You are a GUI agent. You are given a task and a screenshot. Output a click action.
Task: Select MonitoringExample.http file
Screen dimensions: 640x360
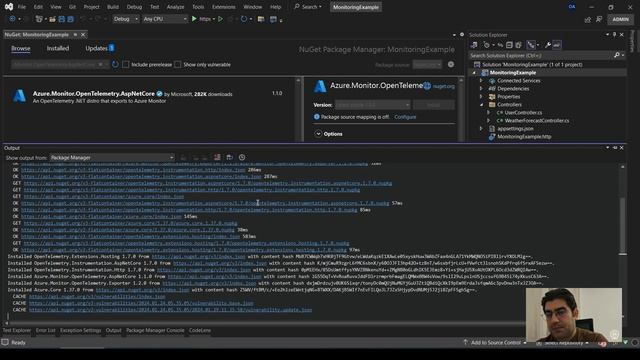coord(524,137)
